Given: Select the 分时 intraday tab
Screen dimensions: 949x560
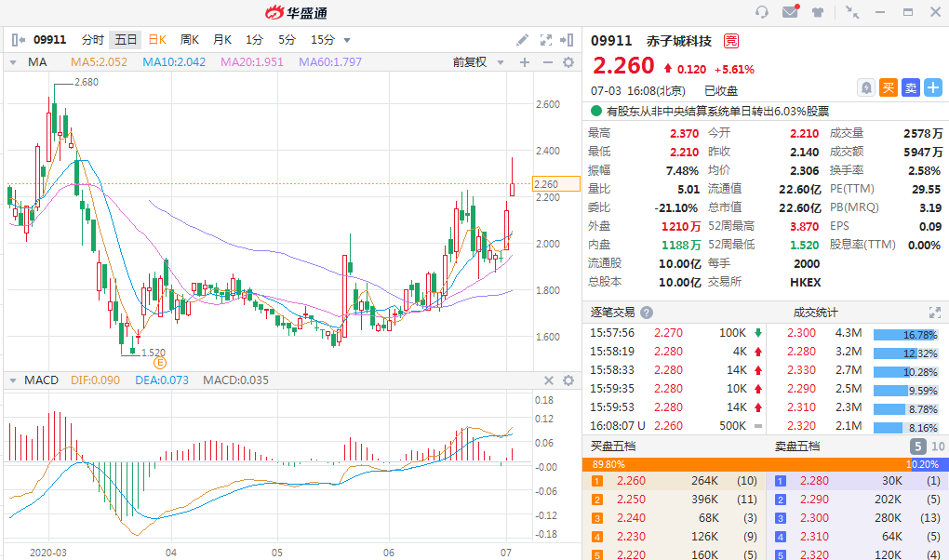Looking at the screenshot, I should click(92, 40).
